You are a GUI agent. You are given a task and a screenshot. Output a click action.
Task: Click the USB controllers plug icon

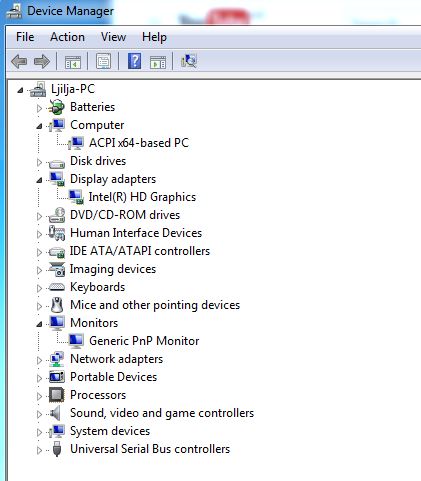pos(57,449)
